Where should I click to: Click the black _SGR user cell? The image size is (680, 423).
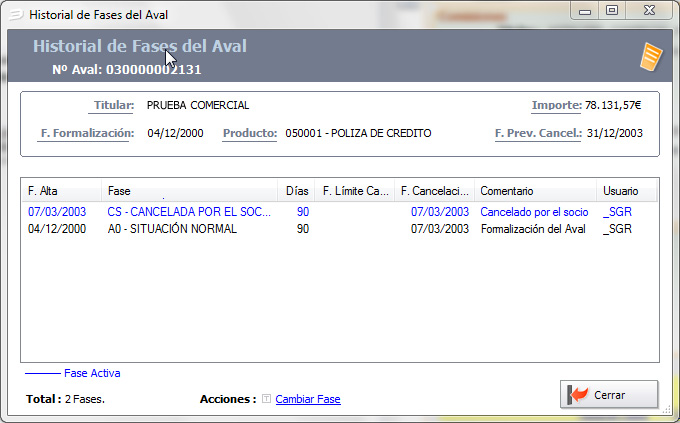(617, 229)
